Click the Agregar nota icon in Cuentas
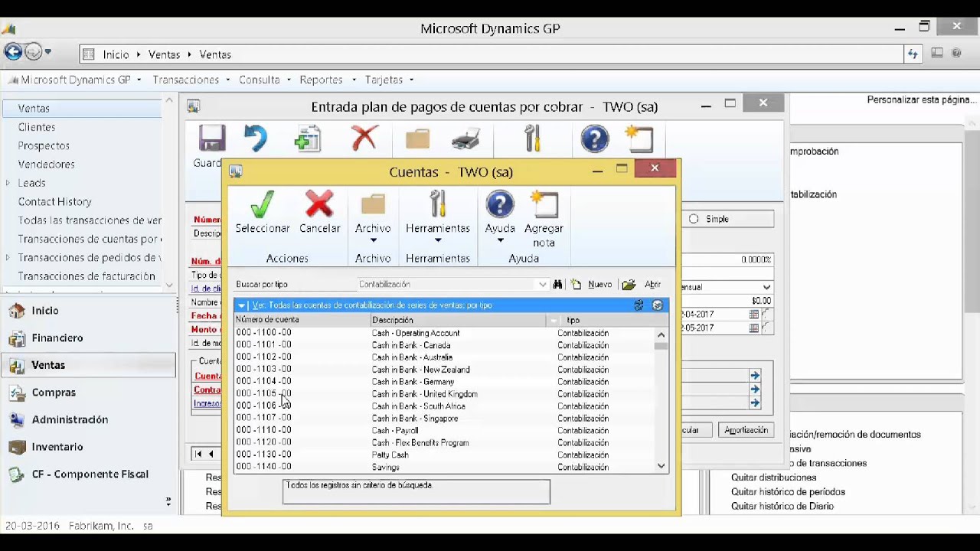The width and height of the screenshot is (980, 551). pos(544,204)
